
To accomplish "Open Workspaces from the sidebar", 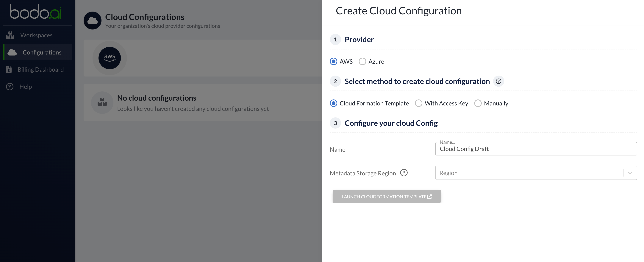I will click(x=37, y=35).
